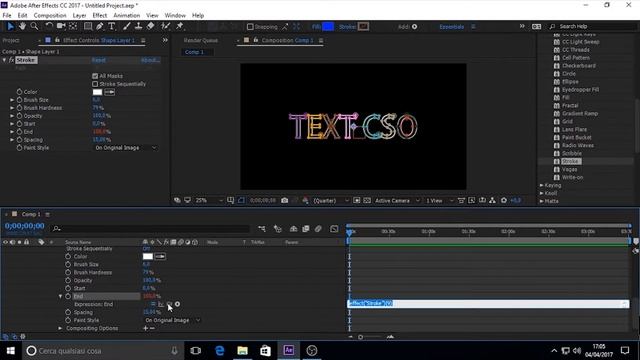Open the (Quarter) resolution dropdown
640x360 pixels.
click(331, 200)
